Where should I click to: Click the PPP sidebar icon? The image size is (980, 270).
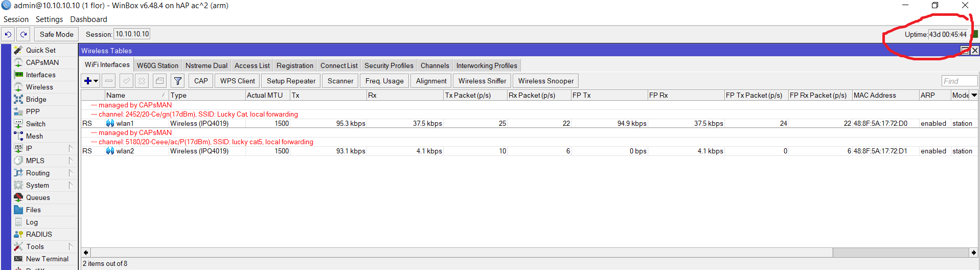[18, 111]
